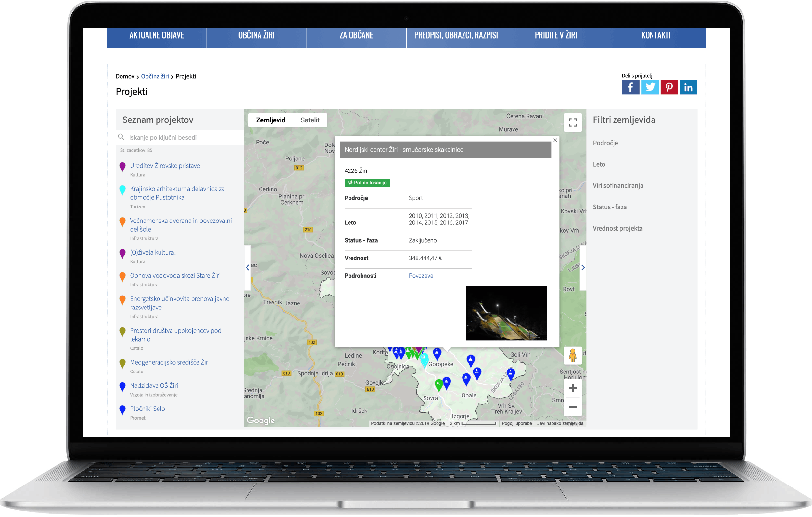This screenshot has width=812, height=517.
Task: Switch map to Satelit view
Action: (x=310, y=120)
